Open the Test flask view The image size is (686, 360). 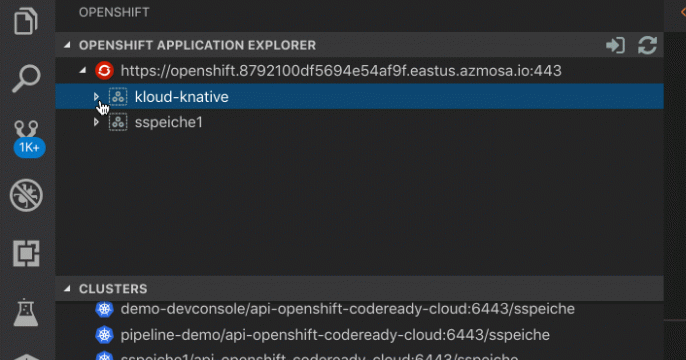26,312
